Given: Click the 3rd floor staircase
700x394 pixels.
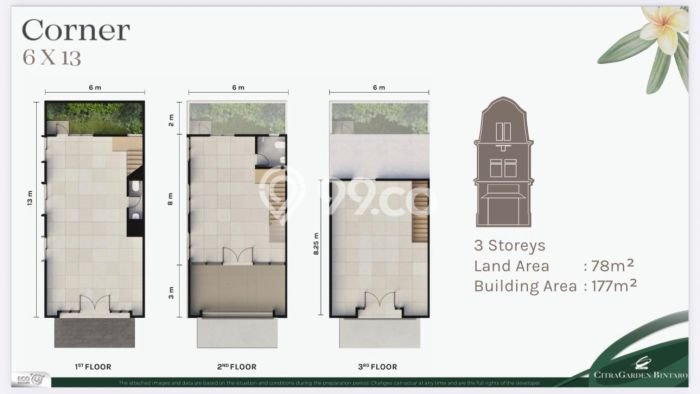Looking at the screenshot, I should pyautogui.click(x=420, y=211).
